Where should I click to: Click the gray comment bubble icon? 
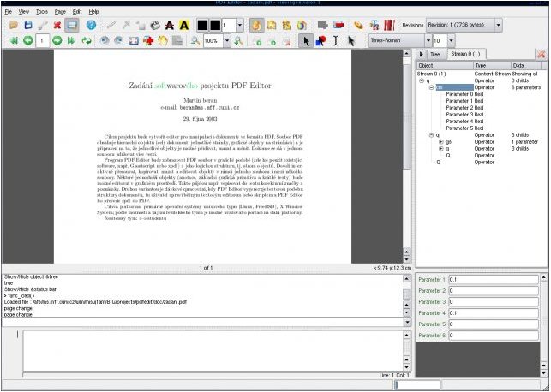click(x=322, y=25)
